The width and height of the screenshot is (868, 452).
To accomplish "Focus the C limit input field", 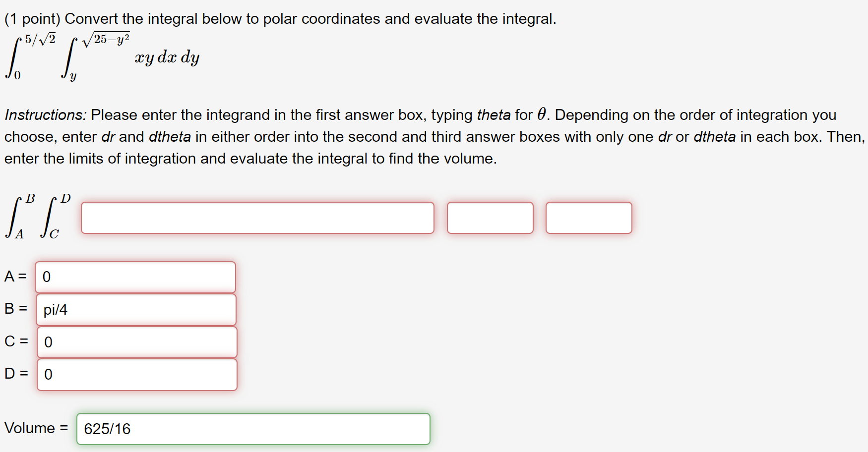I will pyautogui.click(x=137, y=342).
